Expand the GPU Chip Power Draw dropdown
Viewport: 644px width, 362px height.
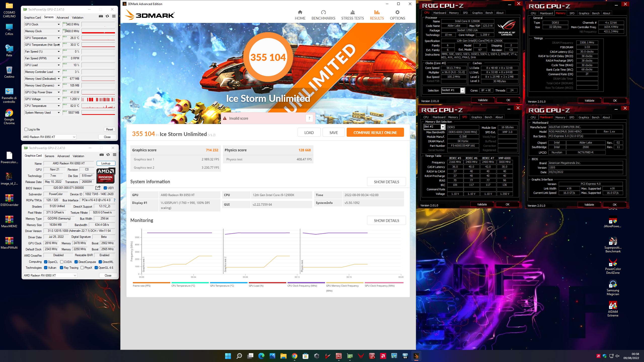[x=59, y=92]
